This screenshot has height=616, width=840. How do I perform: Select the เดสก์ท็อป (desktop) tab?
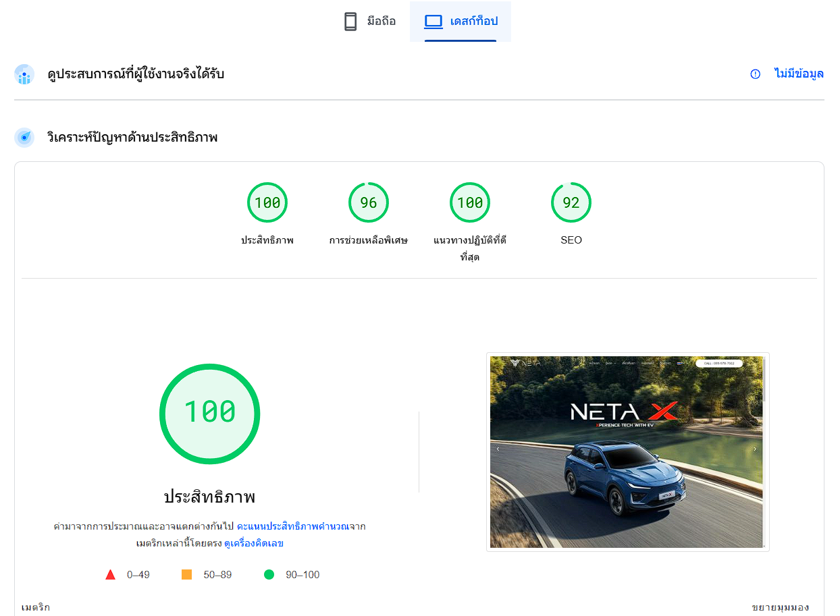(x=461, y=22)
